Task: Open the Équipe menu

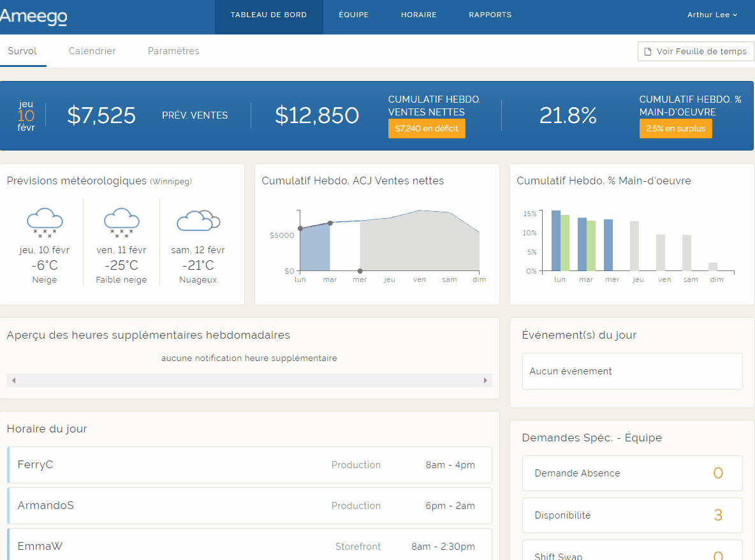Action: (x=353, y=15)
